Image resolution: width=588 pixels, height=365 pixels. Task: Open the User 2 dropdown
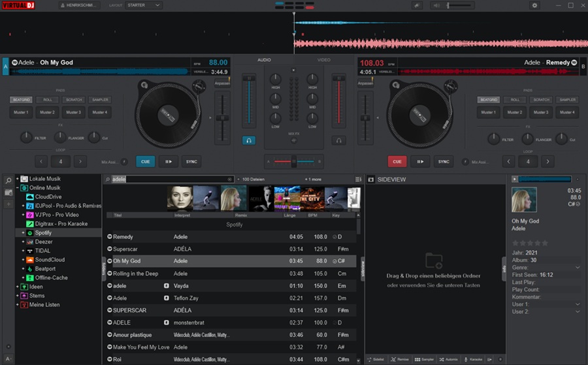578,312
